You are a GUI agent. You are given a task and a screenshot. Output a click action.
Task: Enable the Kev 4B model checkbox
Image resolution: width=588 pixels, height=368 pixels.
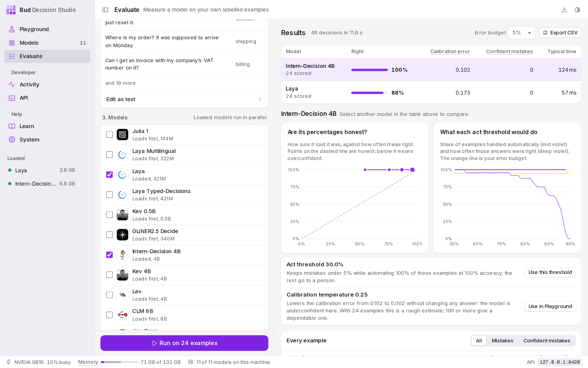click(109, 275)
